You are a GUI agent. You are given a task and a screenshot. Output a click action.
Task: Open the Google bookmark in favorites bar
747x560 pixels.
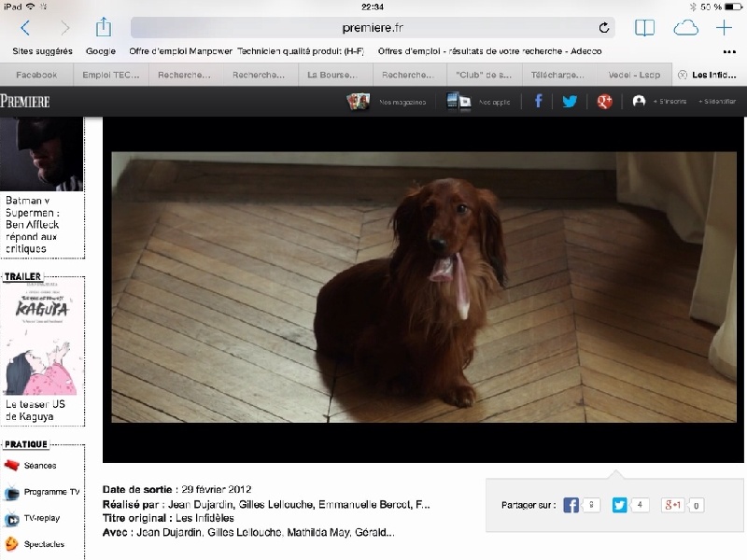point(100,51)
